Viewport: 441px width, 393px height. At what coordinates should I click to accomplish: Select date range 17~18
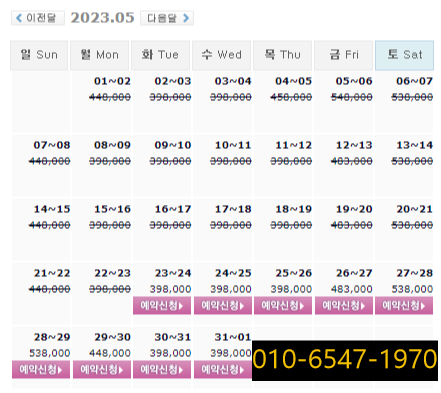pos(233,209)
